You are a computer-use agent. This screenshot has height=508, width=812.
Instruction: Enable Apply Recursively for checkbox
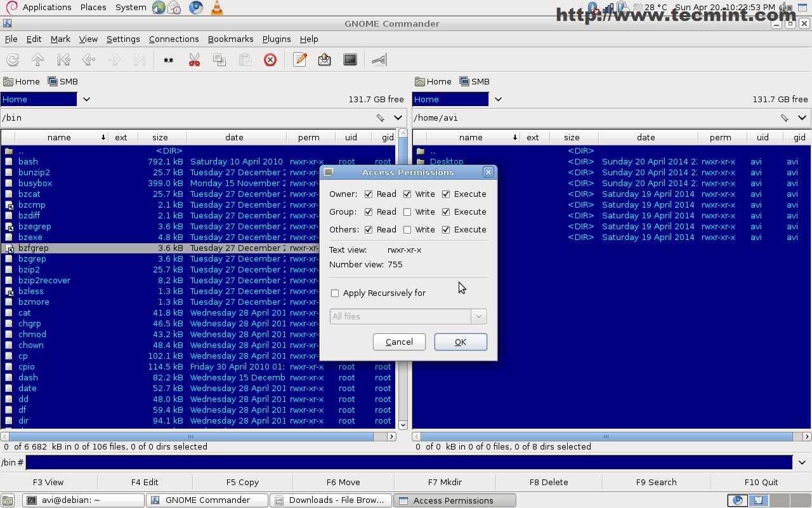335,293
